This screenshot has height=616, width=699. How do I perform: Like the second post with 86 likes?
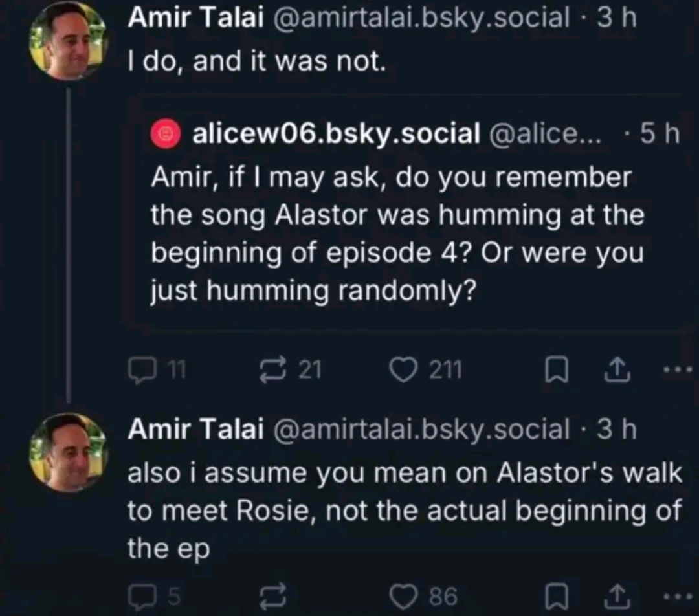coord(404,595)
